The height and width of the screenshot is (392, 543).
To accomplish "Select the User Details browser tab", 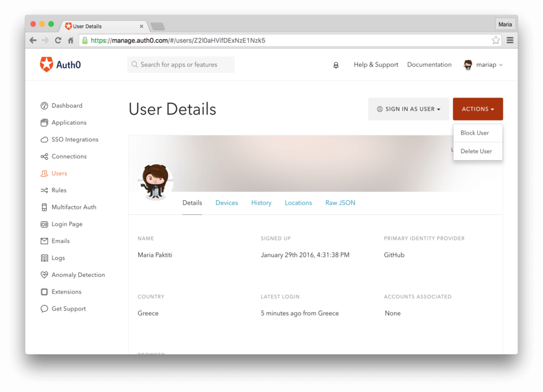I will pos(104,27).
